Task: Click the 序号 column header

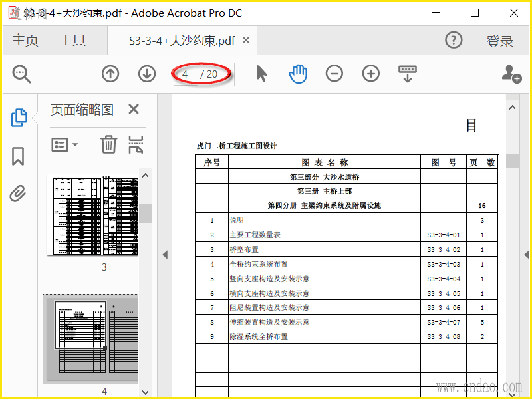Action: pos(212,162)
